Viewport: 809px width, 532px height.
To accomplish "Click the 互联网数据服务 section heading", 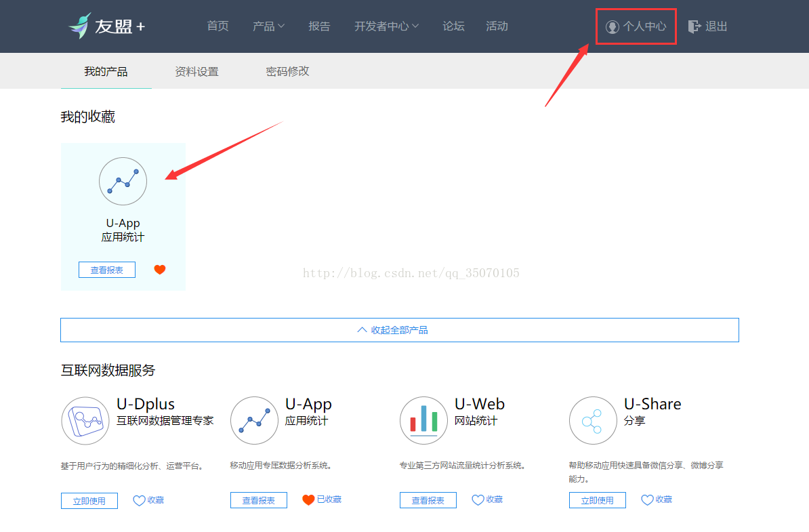I will (x=108, y=370).
